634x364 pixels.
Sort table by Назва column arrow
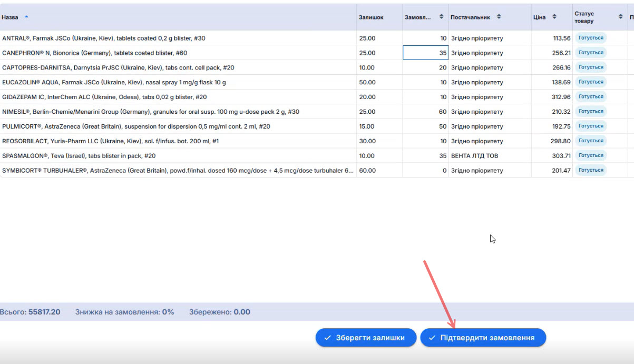(x=26, y=17)
